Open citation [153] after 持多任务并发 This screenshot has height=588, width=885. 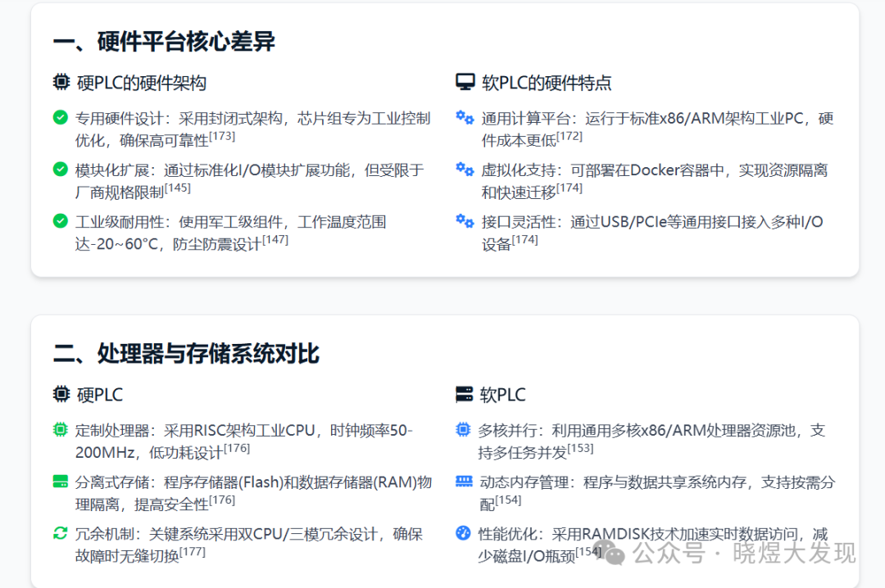click(x=580, y=449)
